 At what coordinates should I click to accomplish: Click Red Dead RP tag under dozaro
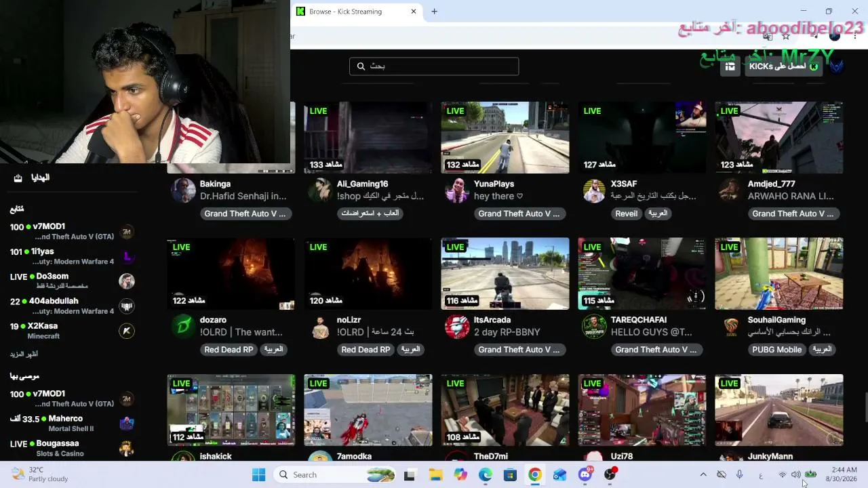(229, 350)
